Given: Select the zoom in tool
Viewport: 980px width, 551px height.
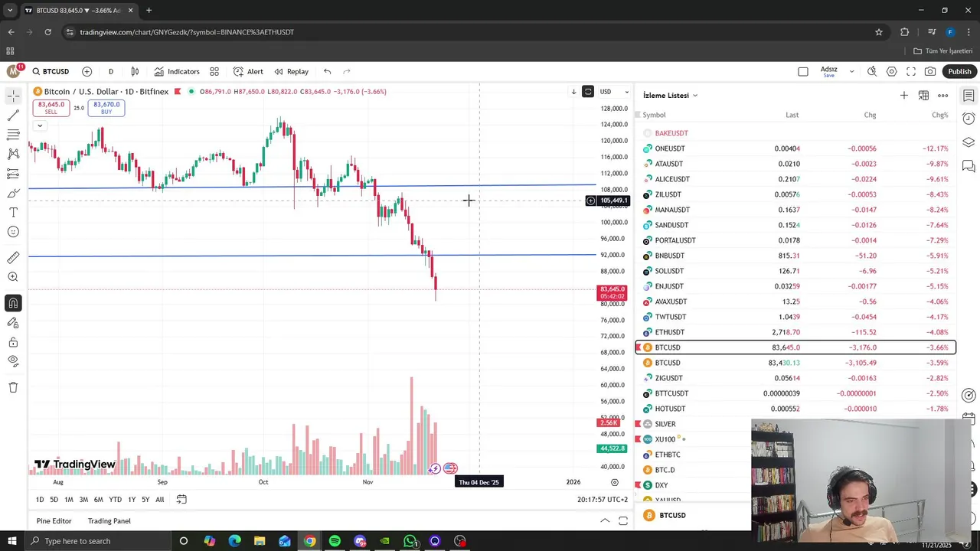Looking at the screenshot, I should coord(13,277).
